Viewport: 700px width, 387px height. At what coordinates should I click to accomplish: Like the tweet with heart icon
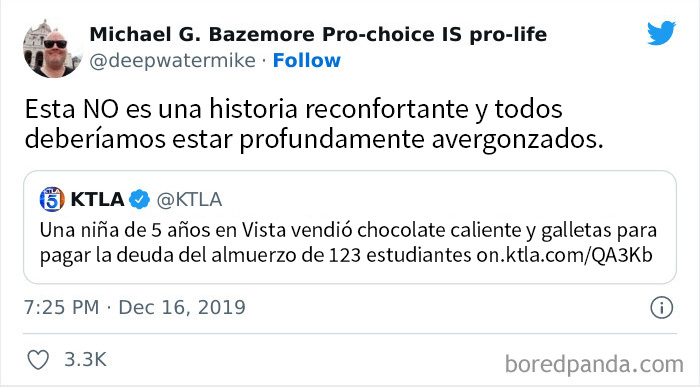pyautogui.click(x=38, y=360)
